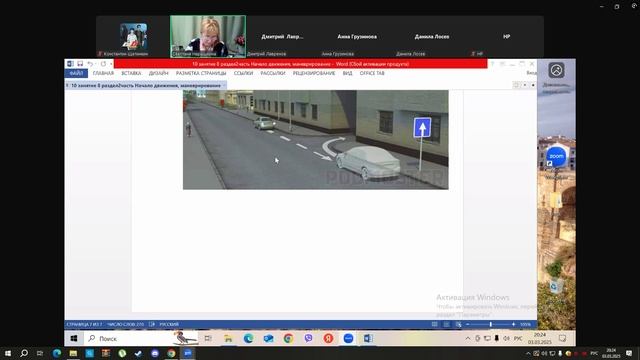This screenshot has height=360, width=640.
Task: Click the search magnifier on the bottom taskbar
Action: point(24,353)
